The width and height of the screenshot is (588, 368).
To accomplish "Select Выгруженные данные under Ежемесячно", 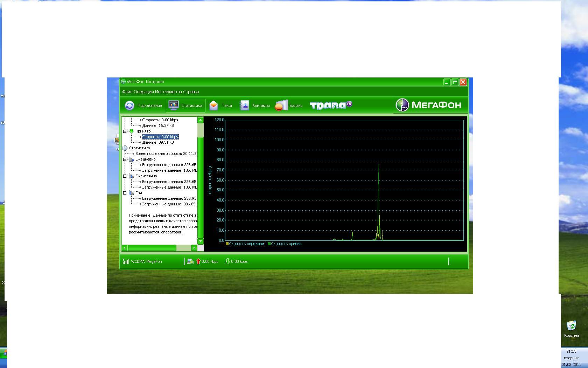I will (x=169, y=182).
